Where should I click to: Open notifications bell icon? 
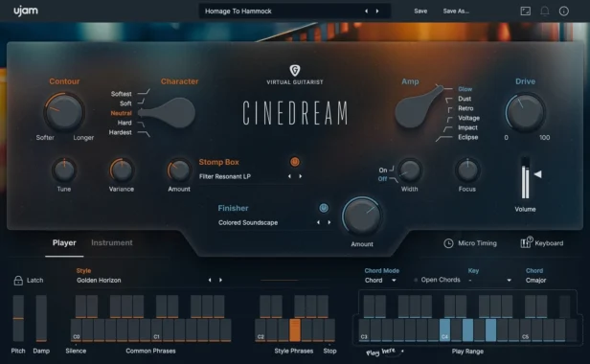[x=544, y=11]
